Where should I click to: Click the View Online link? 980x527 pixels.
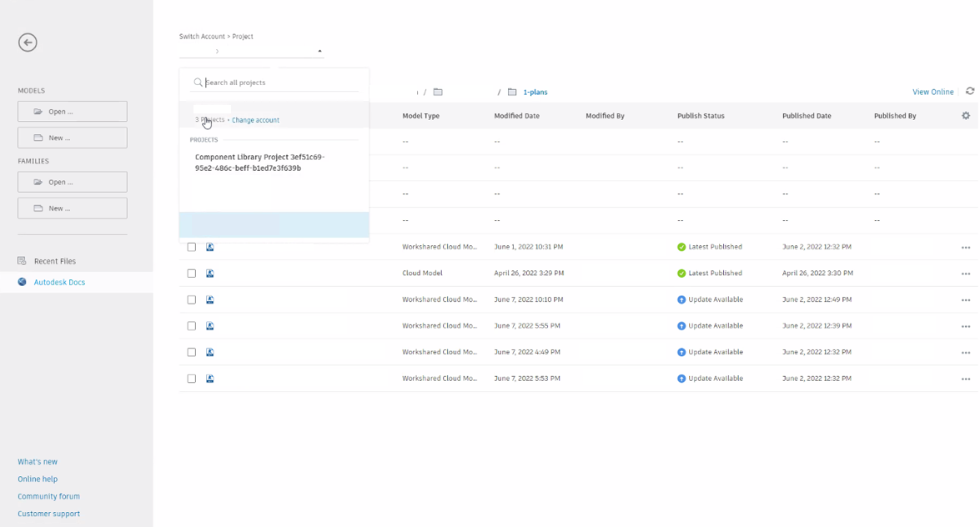coord(932,92)
